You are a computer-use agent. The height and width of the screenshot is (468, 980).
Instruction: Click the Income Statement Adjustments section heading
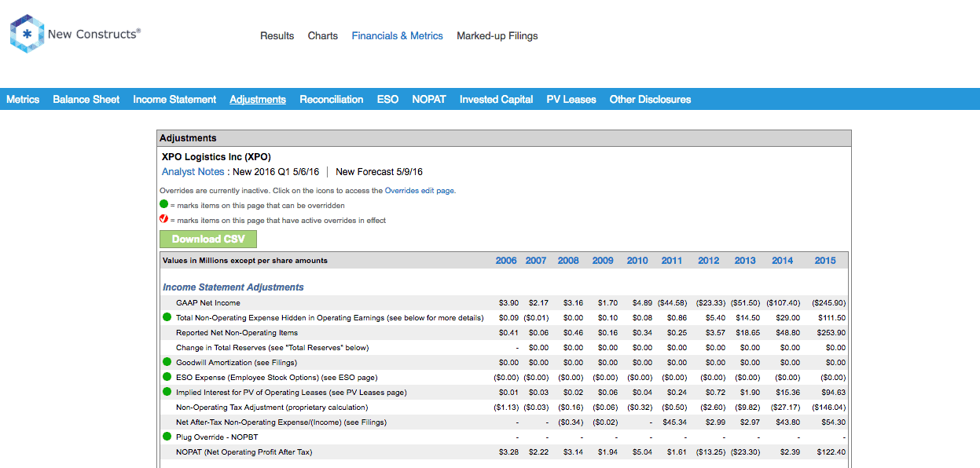point(233,287)
